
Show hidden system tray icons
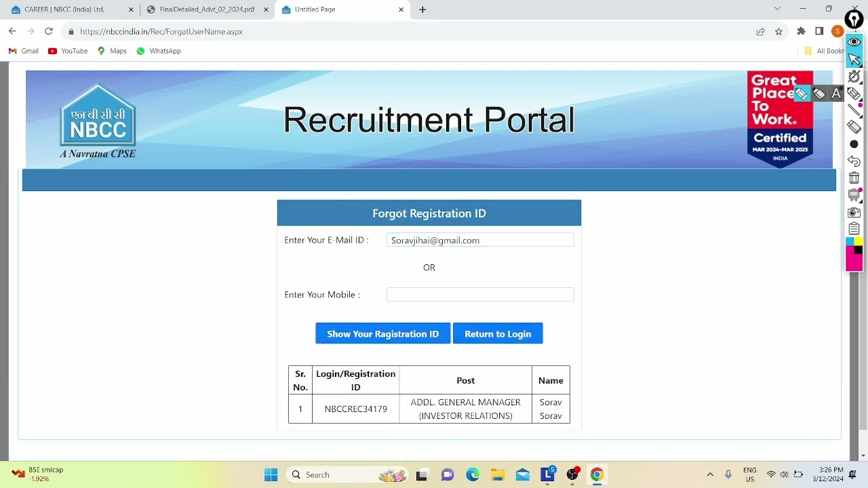(x=710, y=474)
